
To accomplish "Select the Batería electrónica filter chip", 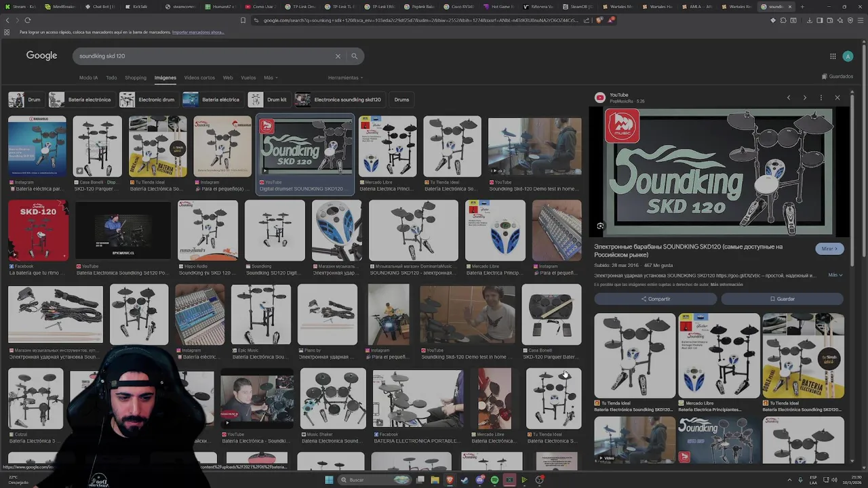I will point(81,100).
